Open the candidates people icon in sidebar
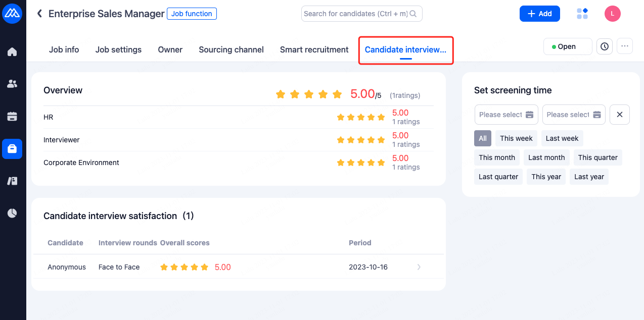 pyautogui.click(x=12, y=84)
